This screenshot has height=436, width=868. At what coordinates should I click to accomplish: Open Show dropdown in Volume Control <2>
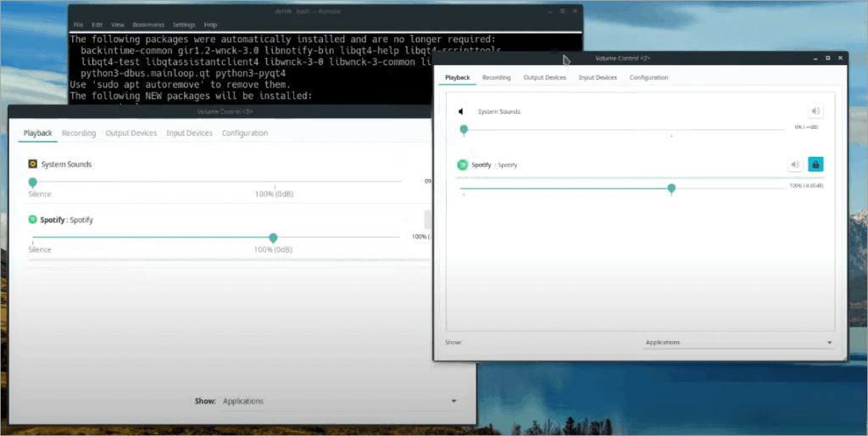(738, 343)
